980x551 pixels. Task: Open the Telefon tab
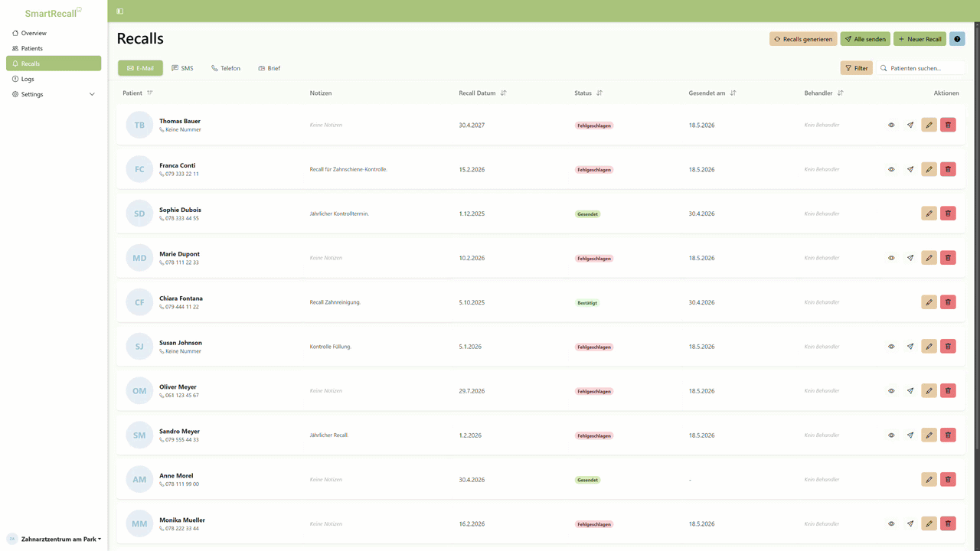[226, 68]
